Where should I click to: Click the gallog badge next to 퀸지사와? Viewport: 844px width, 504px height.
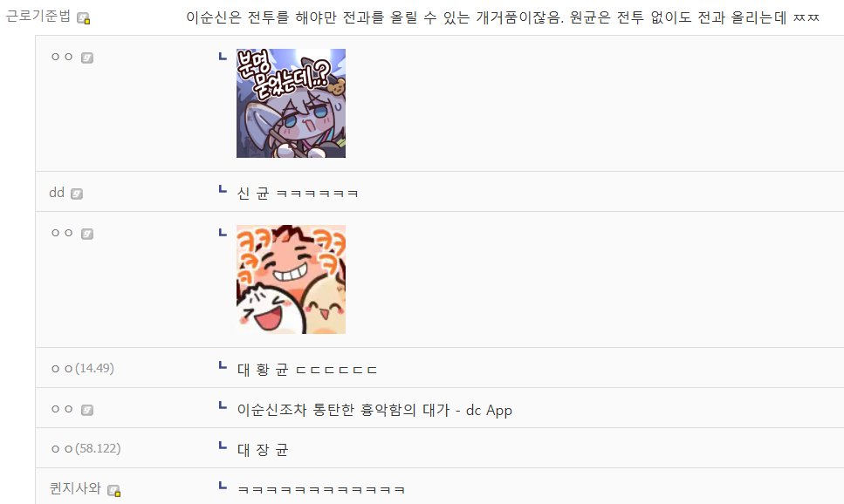point(113,490)
